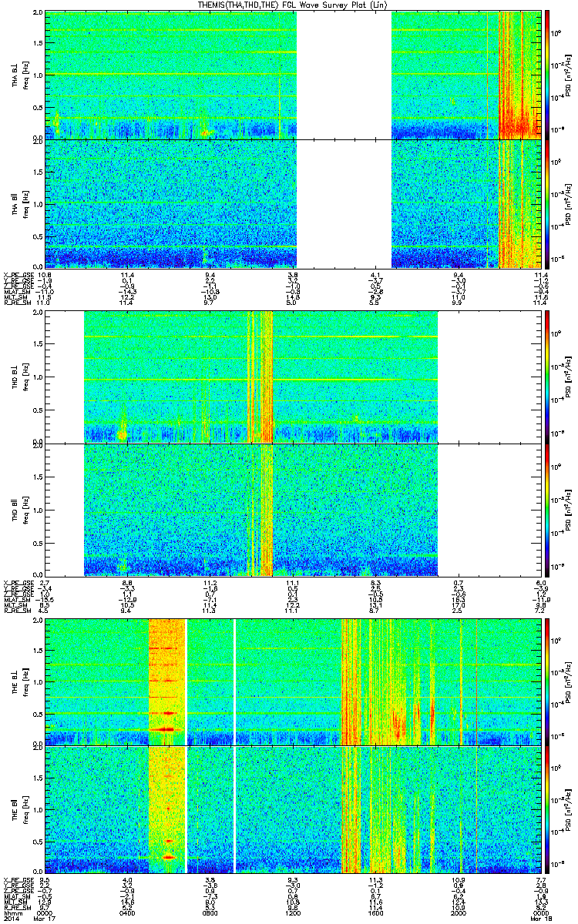578x924 pixels.
Task: Click the '0400' time tick label at bottom
Action: click(x=128, y=913)
